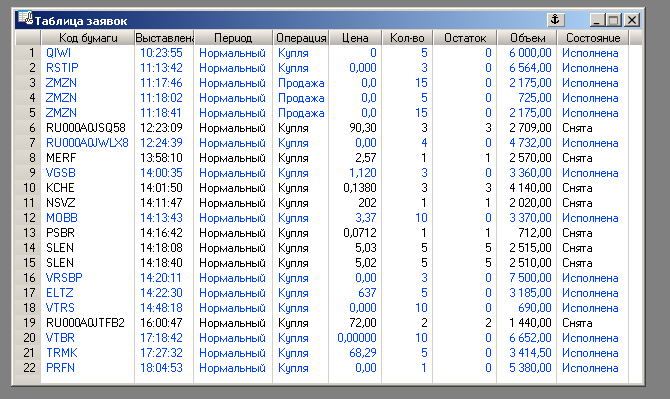This screenshot has height=399, width=670.
Task: Click the TRMK ticker cell
Action: point(62,353)
